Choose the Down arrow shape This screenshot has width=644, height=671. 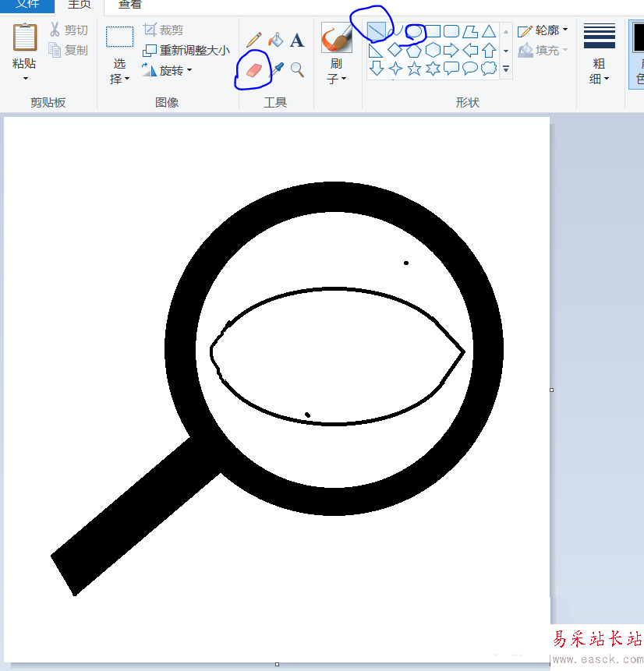[377, 69]
